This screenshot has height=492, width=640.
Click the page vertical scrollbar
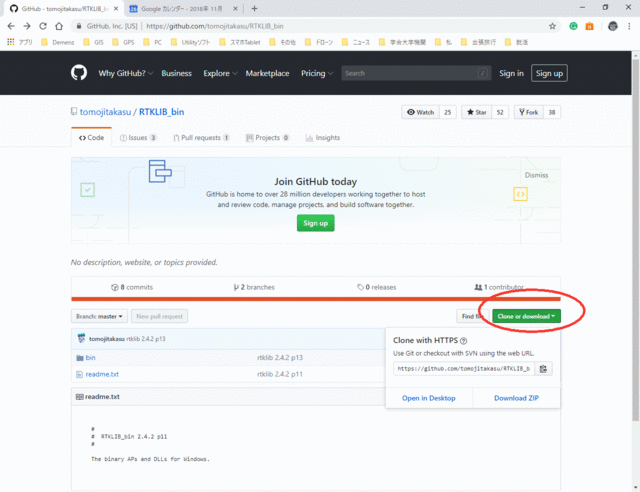pos(636,240)
